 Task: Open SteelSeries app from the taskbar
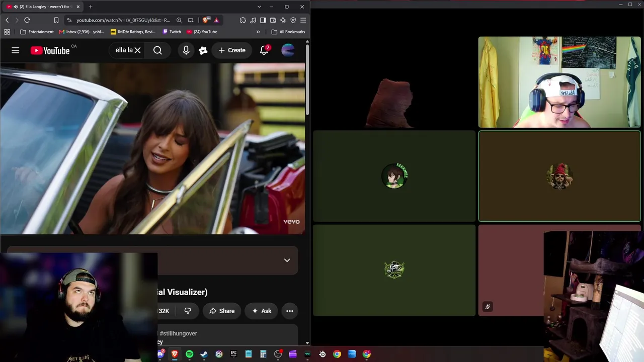323,354
